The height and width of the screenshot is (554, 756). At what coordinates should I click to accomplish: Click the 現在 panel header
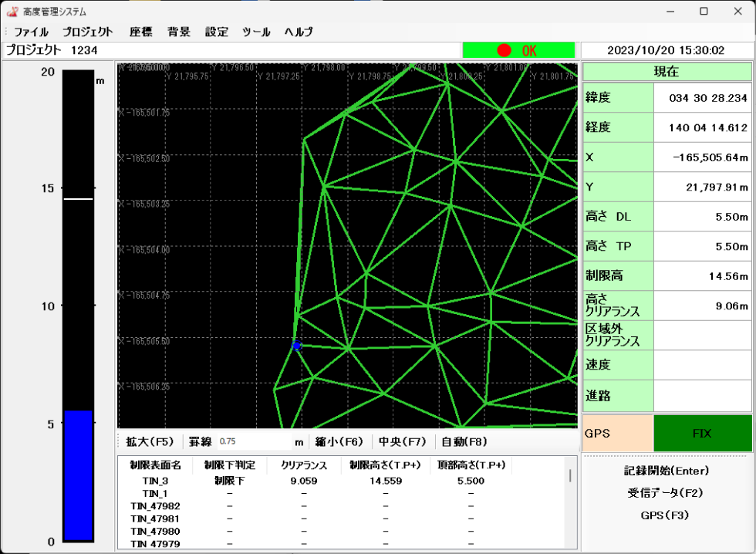pos(667,72)
